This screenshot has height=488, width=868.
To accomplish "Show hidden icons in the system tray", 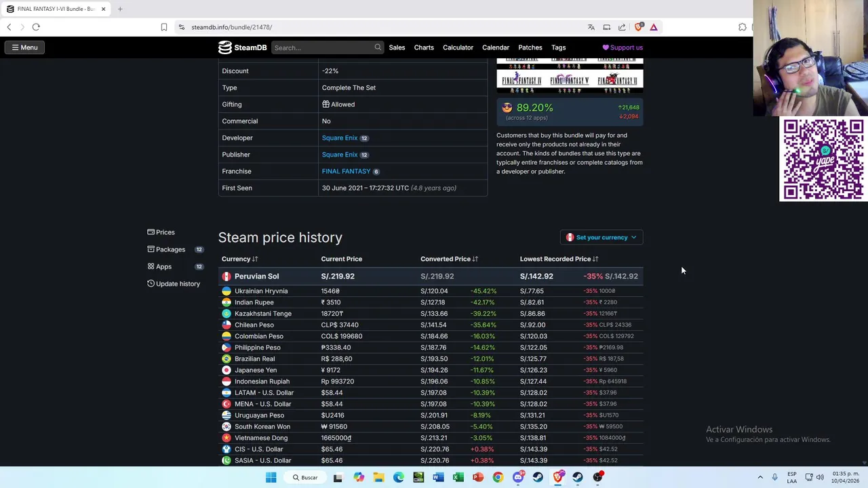I will (x=760, y=477).
